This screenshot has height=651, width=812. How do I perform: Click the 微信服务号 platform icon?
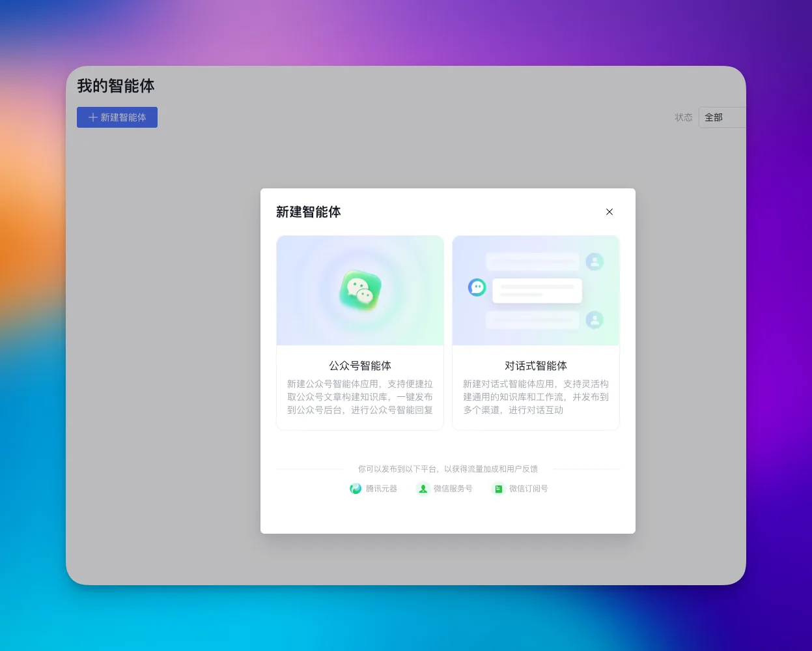423,489
